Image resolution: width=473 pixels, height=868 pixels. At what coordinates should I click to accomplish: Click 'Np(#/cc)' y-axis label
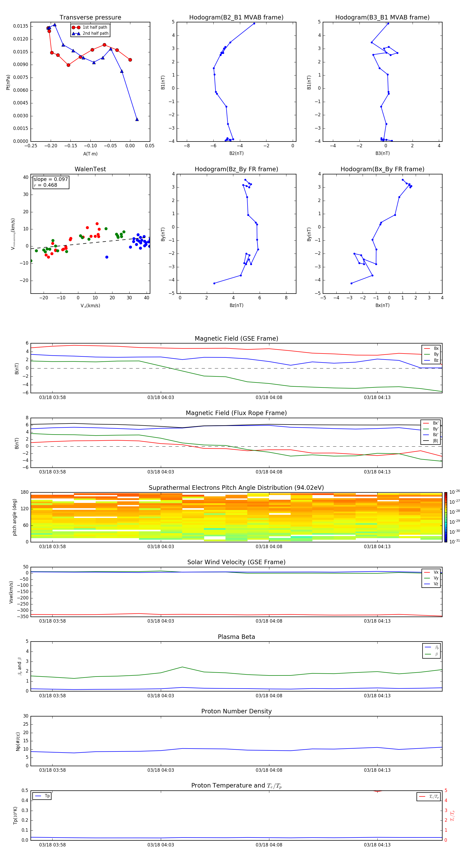[x=18, y=741]
